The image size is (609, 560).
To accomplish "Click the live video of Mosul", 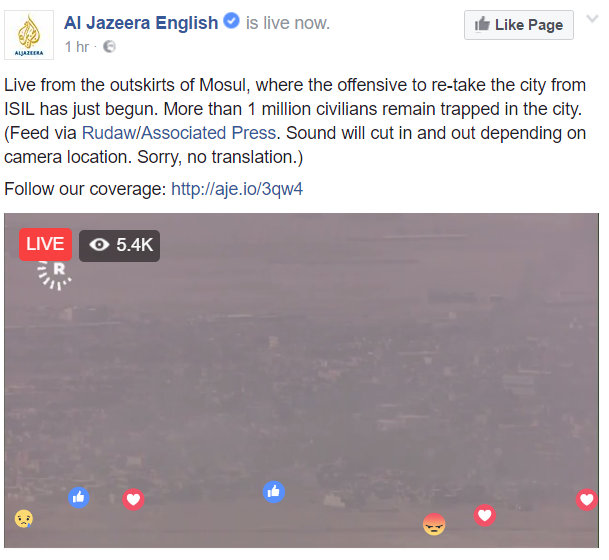I will 301,381.
